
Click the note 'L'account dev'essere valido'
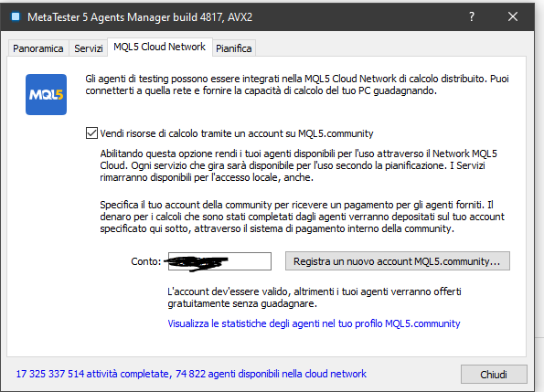tap(315, 297)
